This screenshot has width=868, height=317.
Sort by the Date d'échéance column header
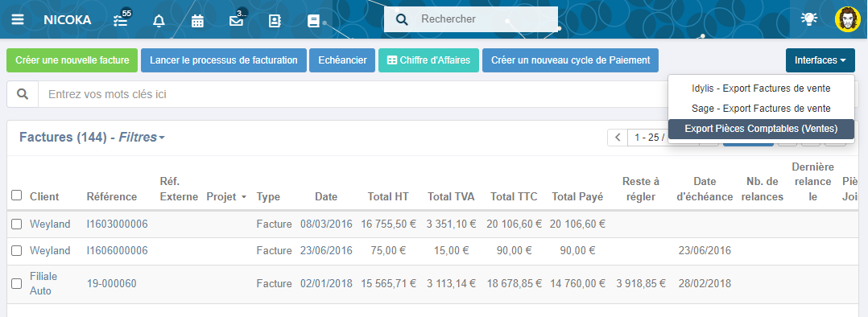[x=705, y=189]
